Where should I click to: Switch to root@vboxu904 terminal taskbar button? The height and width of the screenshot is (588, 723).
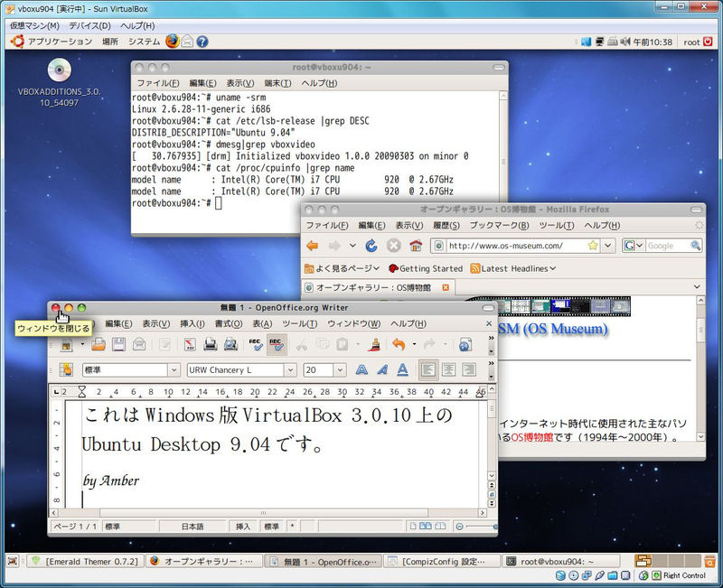pos(560,561)
